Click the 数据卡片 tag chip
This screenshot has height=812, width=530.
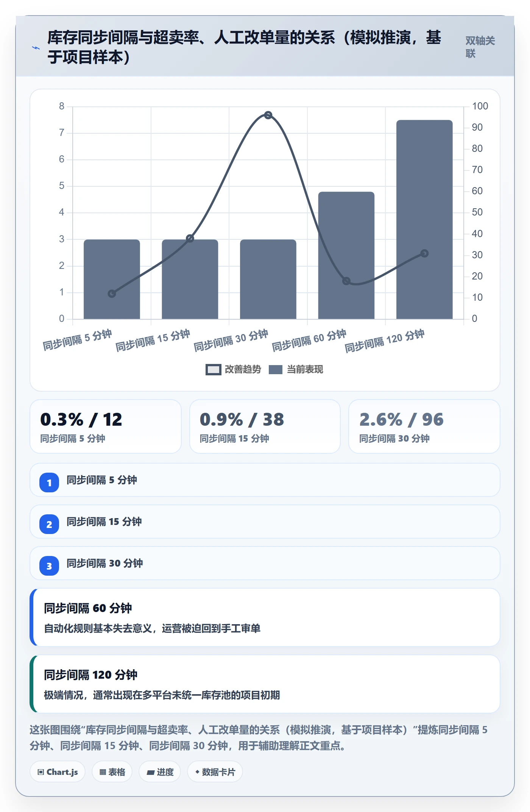click(215, 772)
